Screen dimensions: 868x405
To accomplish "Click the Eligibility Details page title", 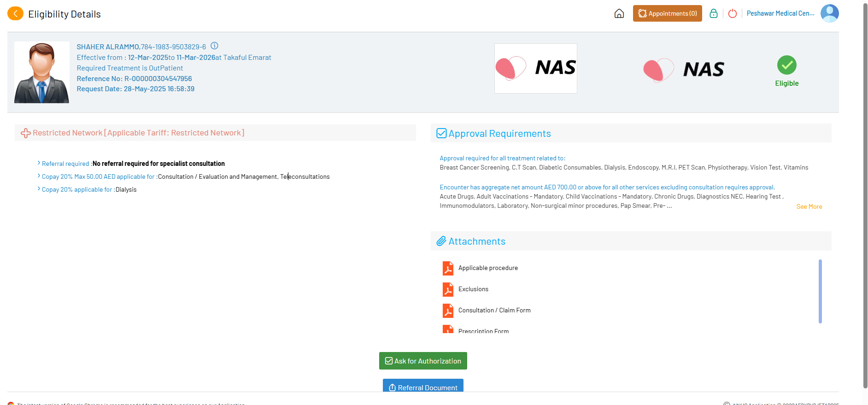I will click(x=65, y=14).
